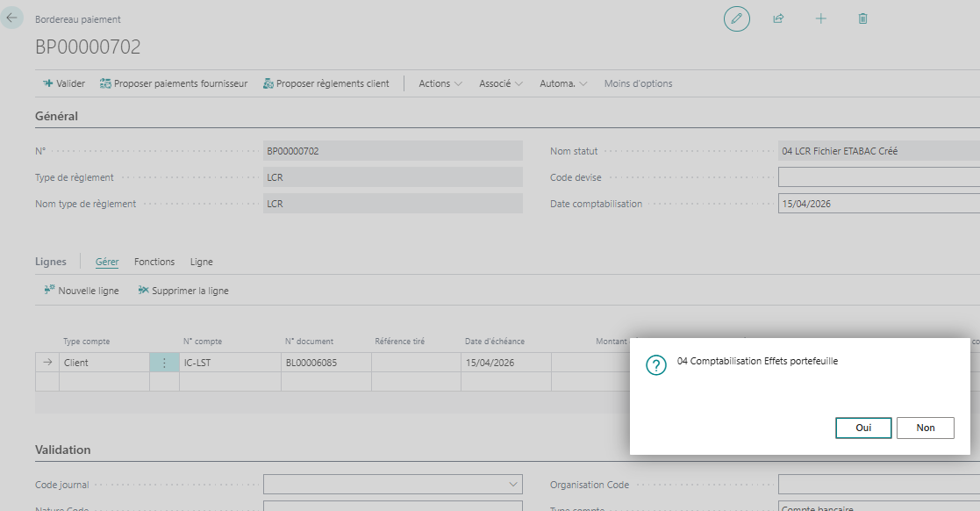Dismiss the dialog with Non
The height and width of the screenshot is (511, 980).
[x=926, y=428]
